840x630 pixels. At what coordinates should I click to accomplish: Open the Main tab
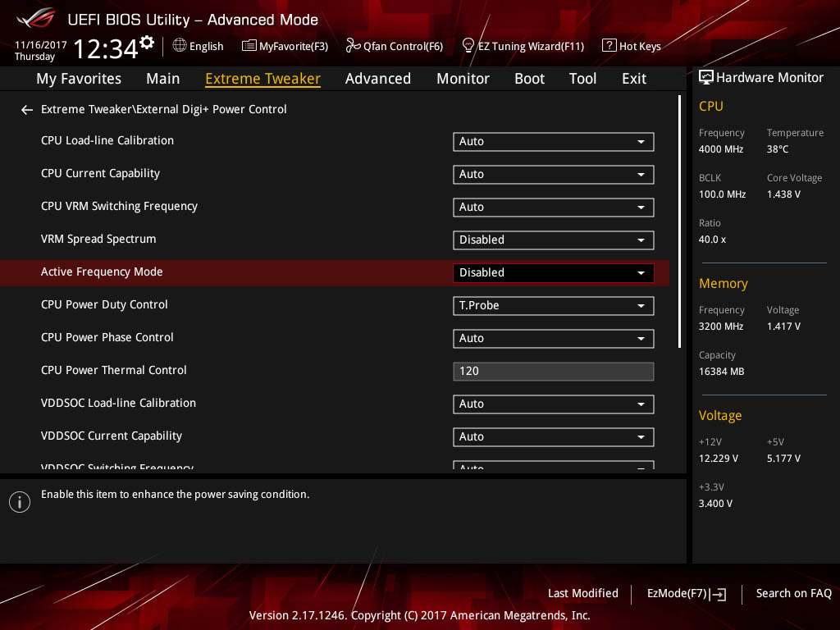163,79
